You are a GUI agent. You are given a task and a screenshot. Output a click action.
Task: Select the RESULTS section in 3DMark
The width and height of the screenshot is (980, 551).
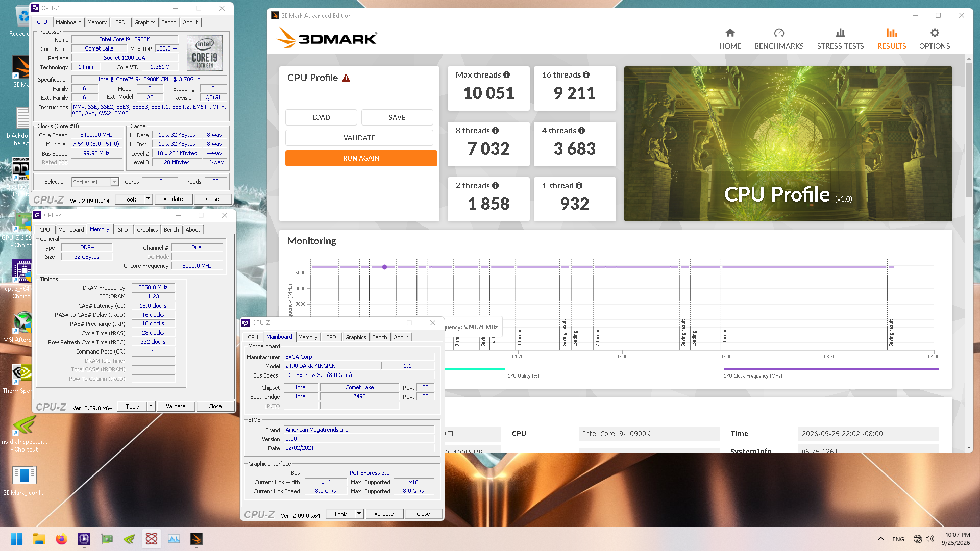point(892,39)
